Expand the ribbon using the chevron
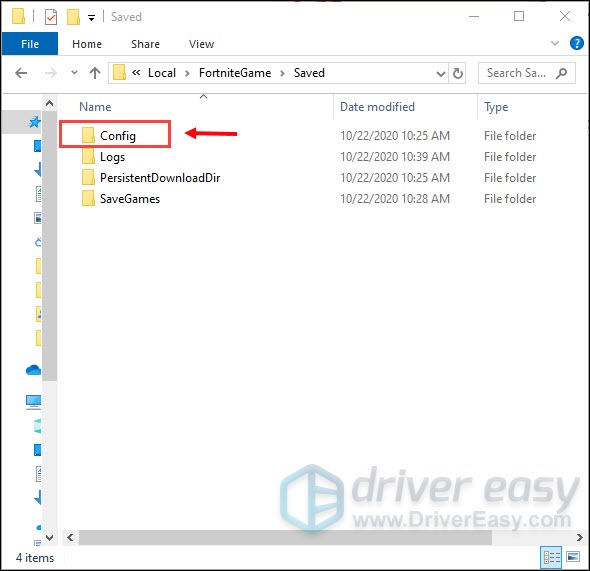This screenshot has width=590, height=571. pyautogui.click(x=555, y=43)
